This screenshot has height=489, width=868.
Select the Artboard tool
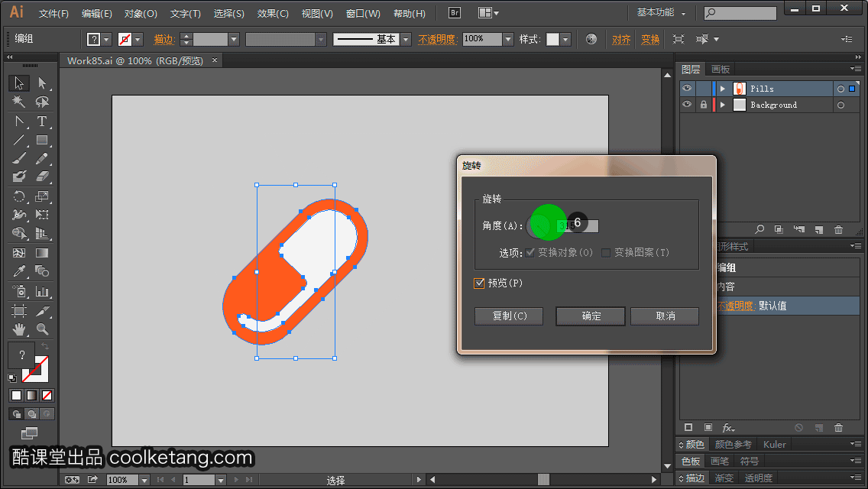click(19, 311)
